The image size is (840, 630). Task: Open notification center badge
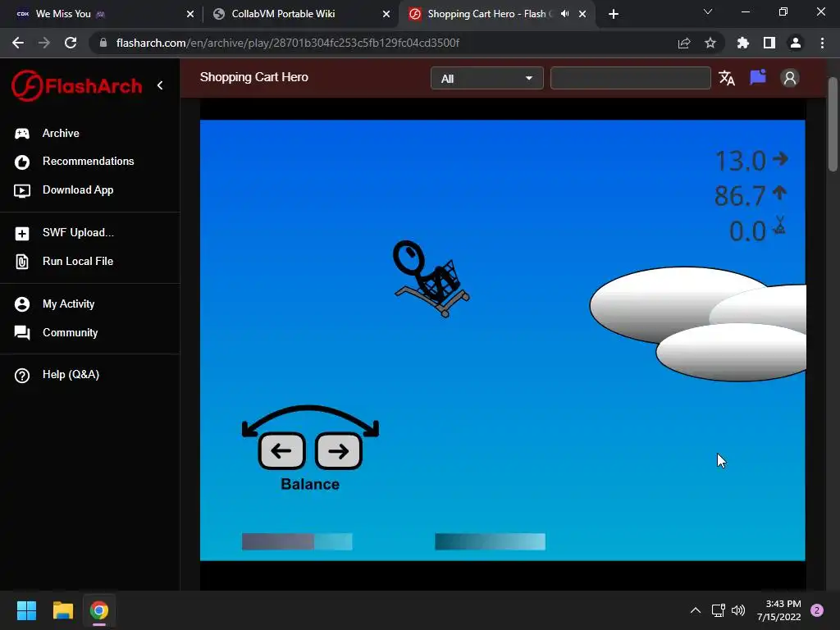click(x=817, y=610)
